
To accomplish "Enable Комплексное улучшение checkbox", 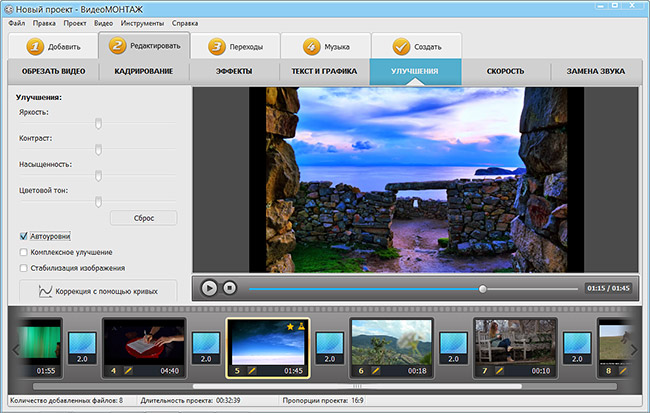I will (x=23, y=252).
